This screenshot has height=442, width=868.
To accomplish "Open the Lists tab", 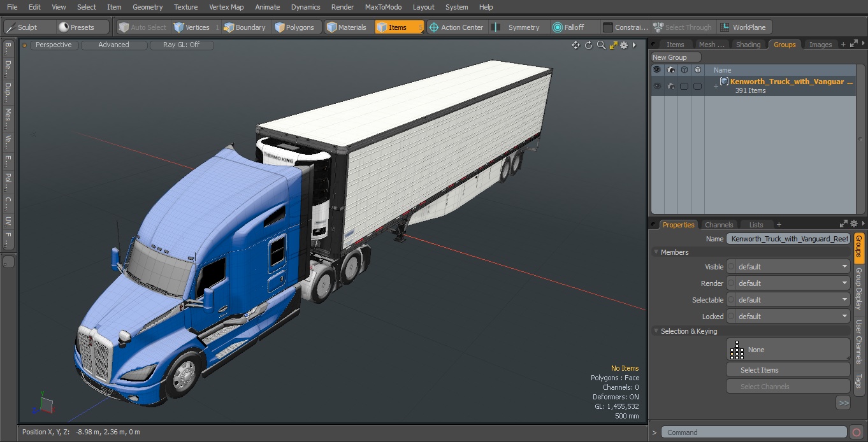I will tap(756, 225).
